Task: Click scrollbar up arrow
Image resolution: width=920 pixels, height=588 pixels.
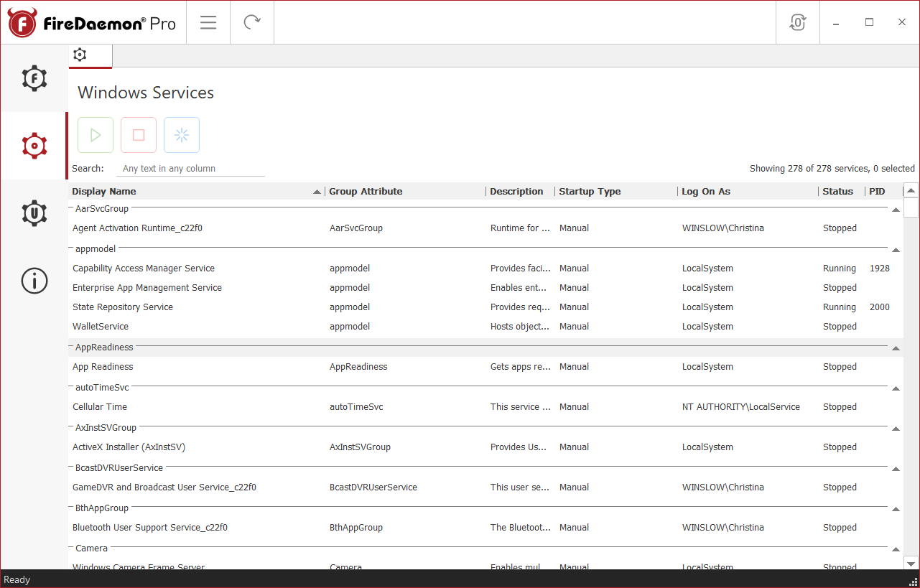Action: pyautogui.click(x=911, y=191)
